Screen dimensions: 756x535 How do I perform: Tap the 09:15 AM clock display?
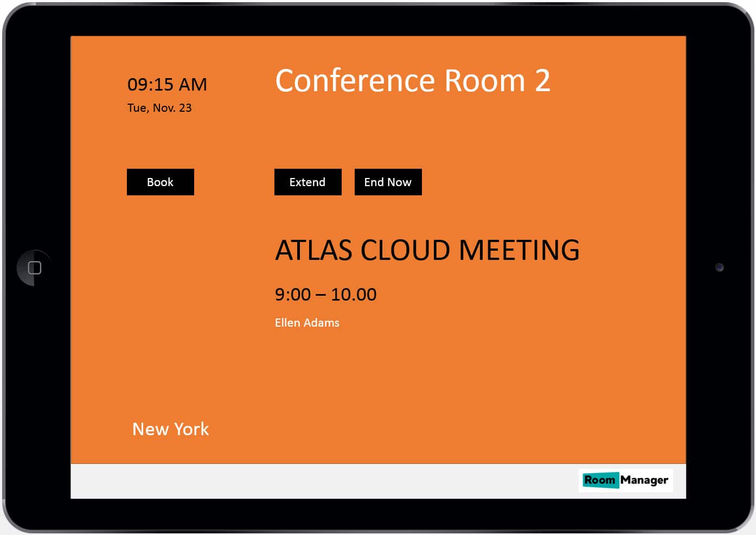167,84
